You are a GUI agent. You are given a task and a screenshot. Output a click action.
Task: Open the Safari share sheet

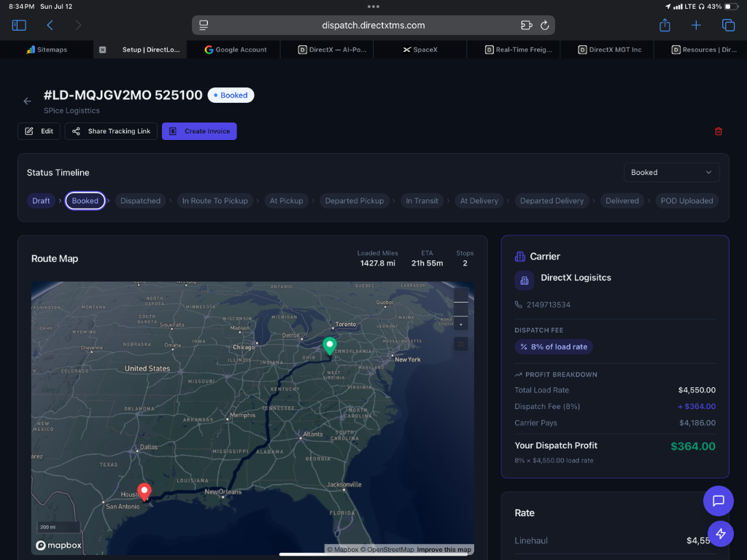point(665,25)
